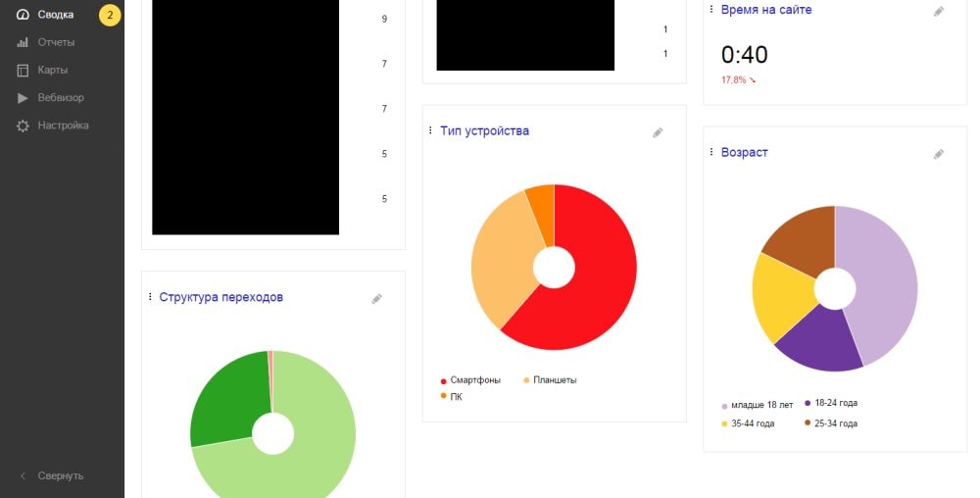The image size is (980, 498).
Task: Toggle the младше 18 лет legend item
Action: tap(757, 405)
